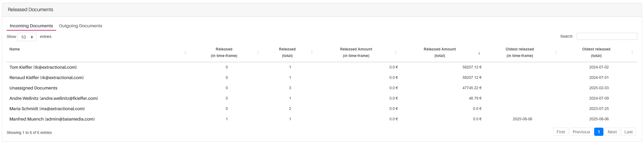This screenshot has width=644, height=144.
Task: Sort by Oldest released (in time-frame) icon
Action: point(556,53)
